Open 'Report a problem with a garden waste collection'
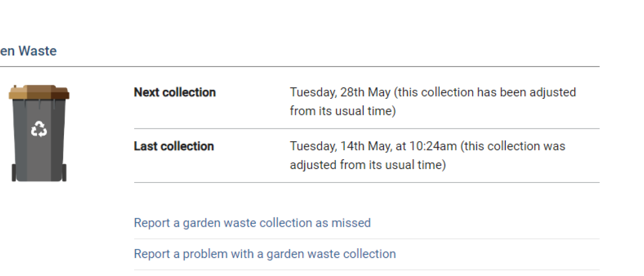 [265, 254]
